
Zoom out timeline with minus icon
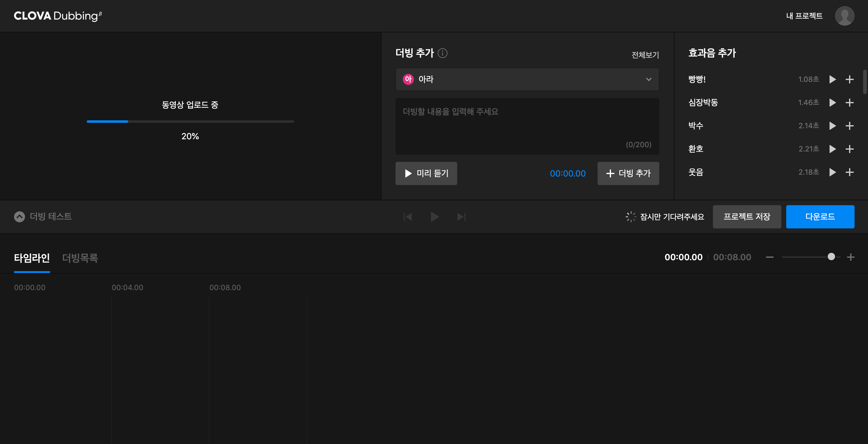(770, 257)
